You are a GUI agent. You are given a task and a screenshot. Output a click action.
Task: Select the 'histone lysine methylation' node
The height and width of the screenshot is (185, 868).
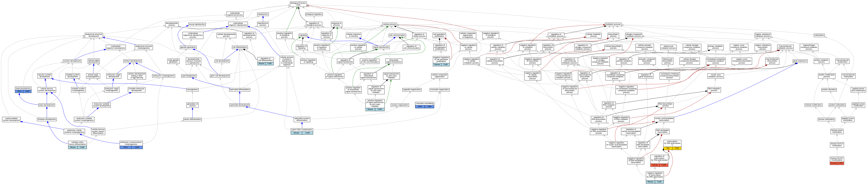point(837,131)
